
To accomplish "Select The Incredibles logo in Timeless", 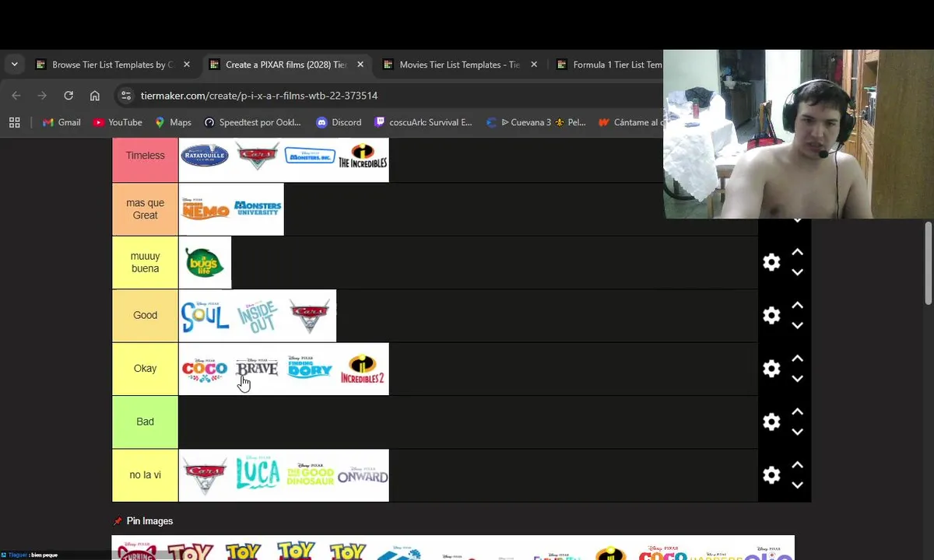I will click(363, 156).
